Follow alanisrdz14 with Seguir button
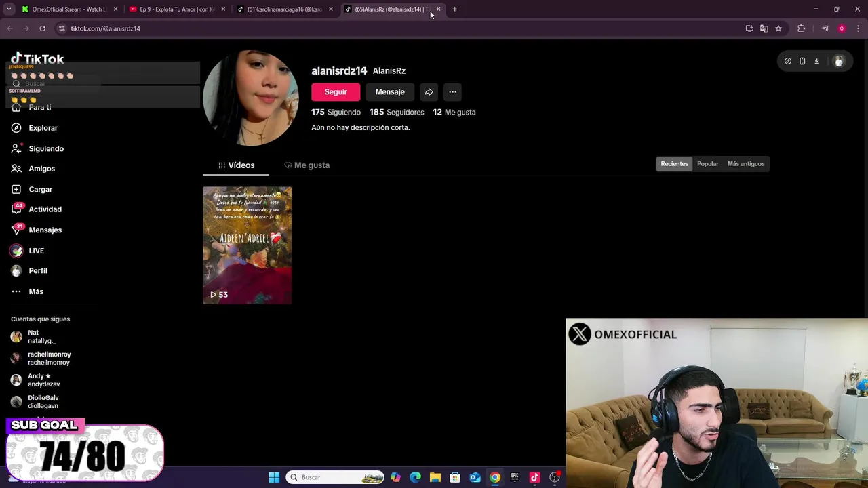This screenshot has width=868, height=488. pyautogui.click(x=336, y=92)
